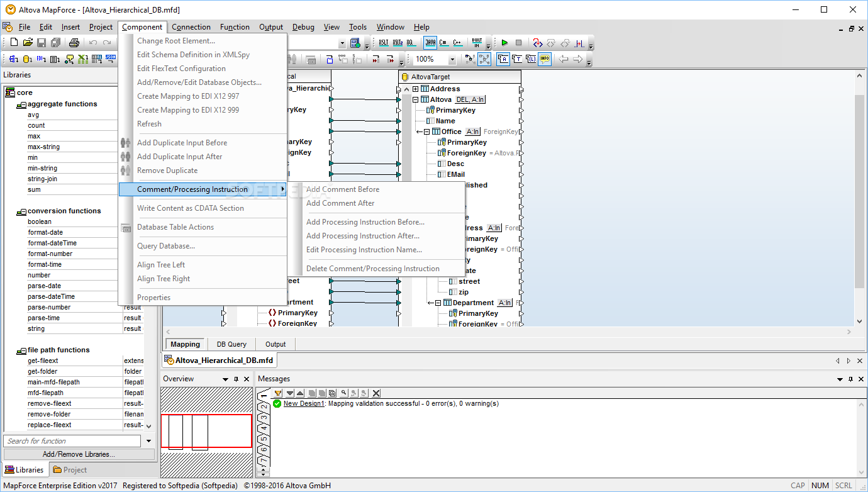Image resolution: width=868 pixels, height=492 pixels.
Task: Open the Component menu
Action: tap(142, 27)
